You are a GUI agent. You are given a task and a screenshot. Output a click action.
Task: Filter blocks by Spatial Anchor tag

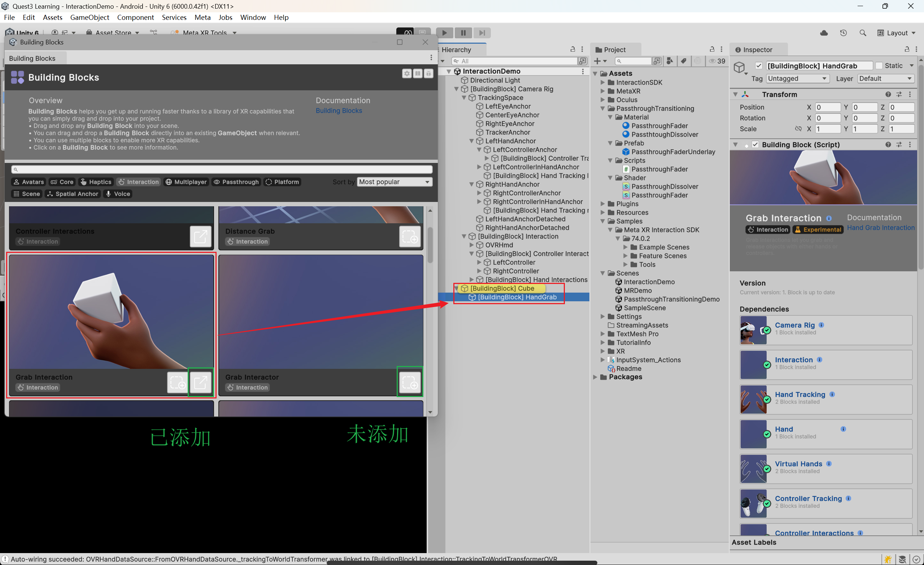pyautogui.click(x=73, y=194)
